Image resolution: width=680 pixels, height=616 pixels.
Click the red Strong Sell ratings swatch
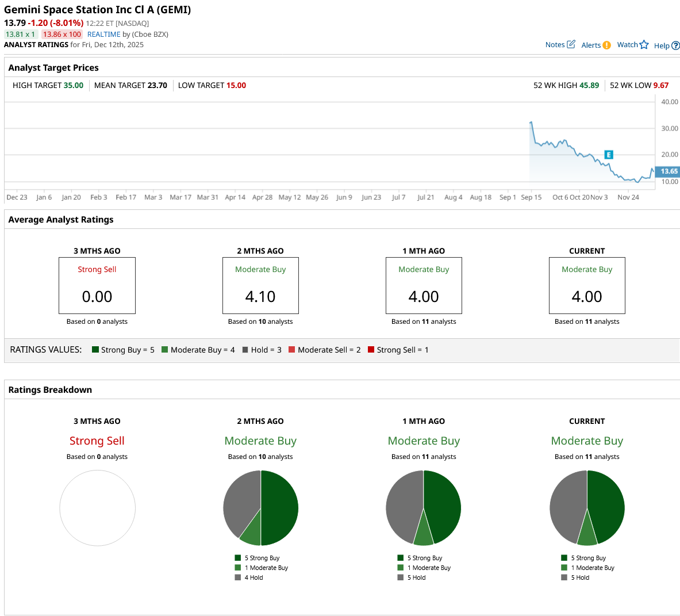point(371,350)
